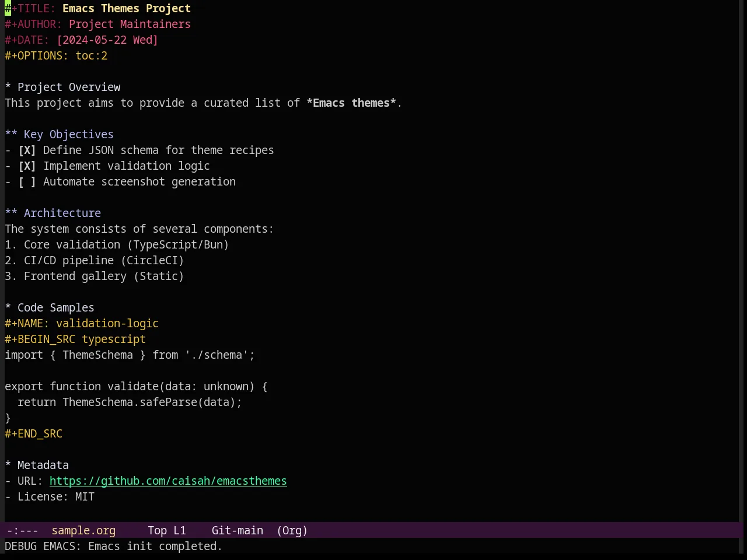Fold the 'Key Objectives' subheading
747x560 pixels.
pos(59,134)
